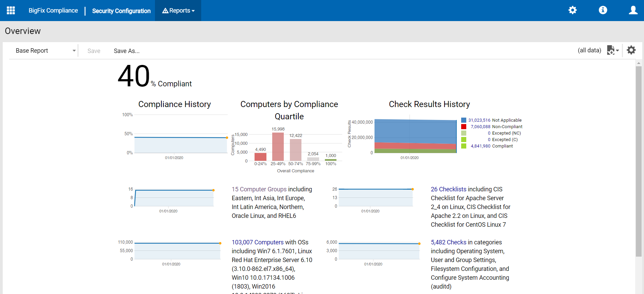Click the Not Applicable blue legend swatch
This screenshot has height=294, width=644.
pyautogui.click(x=464, y=120)
